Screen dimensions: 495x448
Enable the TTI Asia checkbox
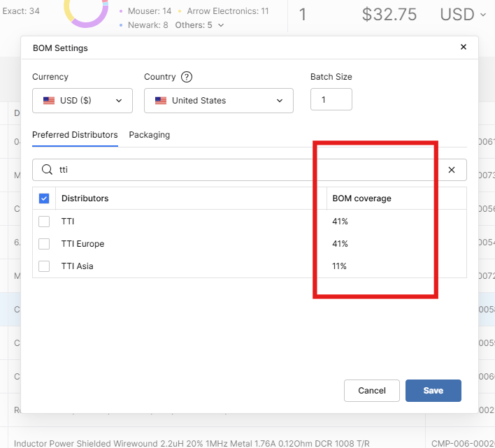44,266
